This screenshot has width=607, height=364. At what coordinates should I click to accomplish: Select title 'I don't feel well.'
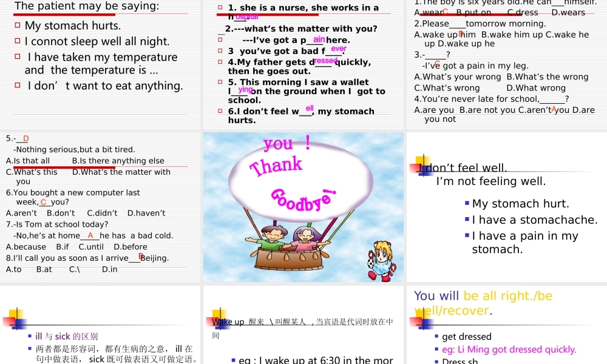pyautogui.click(x=463, y=168)
